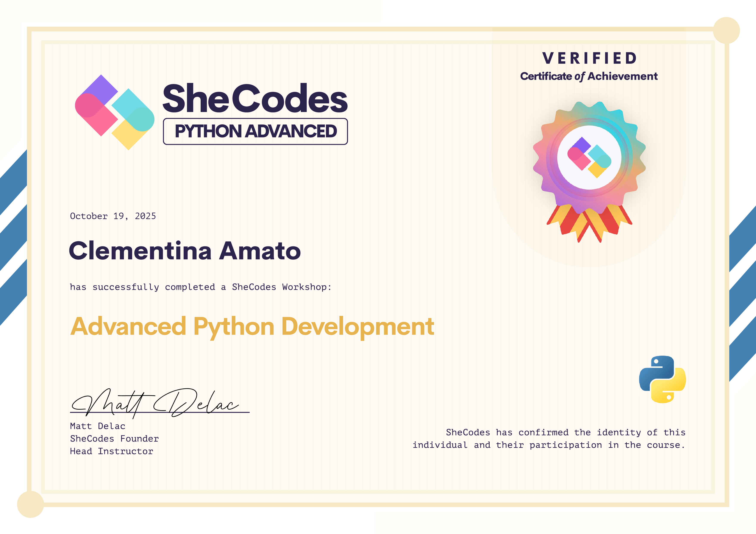The image size is (756, 534).
Task: Click the SheCodes wordmark title
Action: 255,98
